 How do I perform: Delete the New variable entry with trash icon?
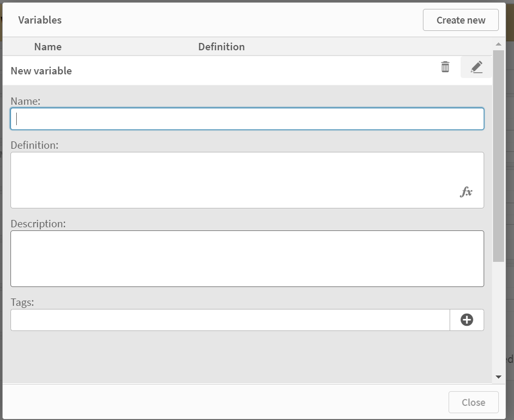(x=445, y=67)
